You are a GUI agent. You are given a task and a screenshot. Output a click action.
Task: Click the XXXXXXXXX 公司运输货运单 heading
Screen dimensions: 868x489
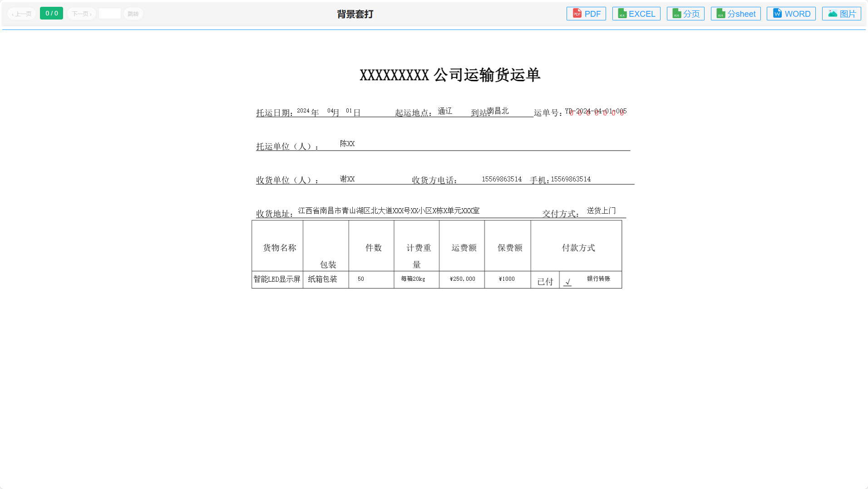point(450,75)
